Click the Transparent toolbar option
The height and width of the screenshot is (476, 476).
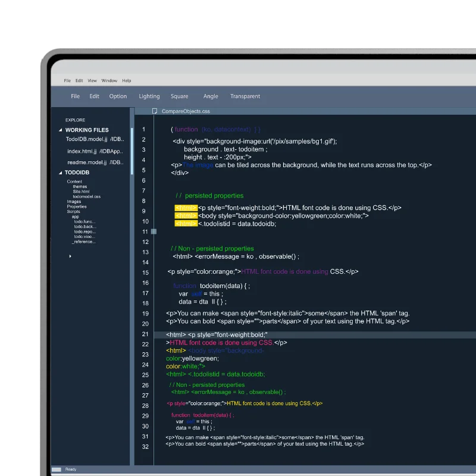pos(245,96)
